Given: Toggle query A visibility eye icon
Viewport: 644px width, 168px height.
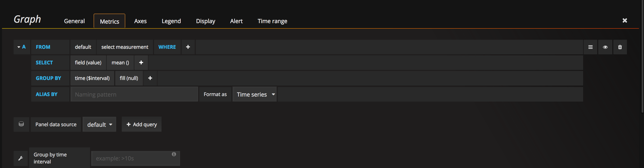Looking at the screenshot, I should [x=605, y=47].
